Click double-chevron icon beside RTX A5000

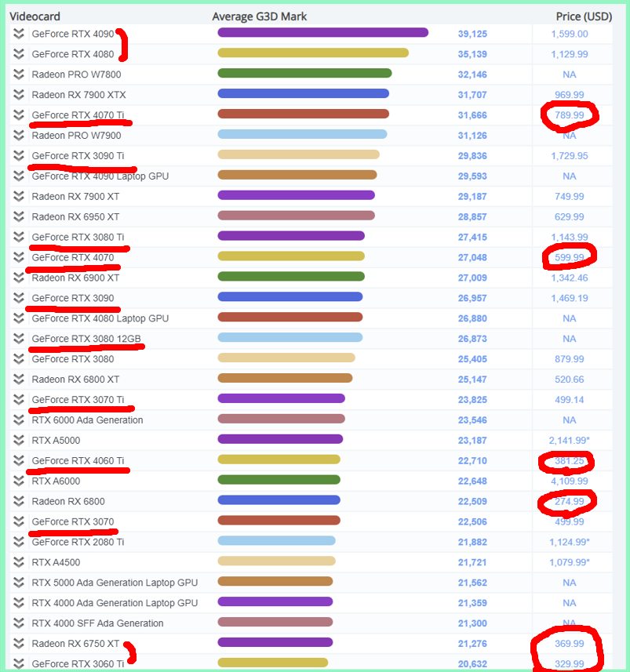point(19,440)
